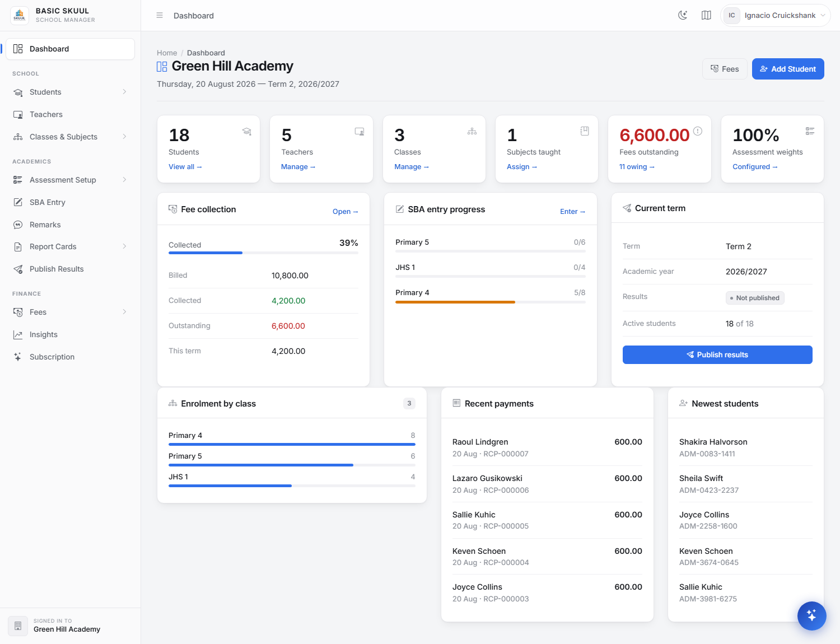Screen dimensions: 840x644
Task: Click the Basic Skuul logo
Action: click(20, 15)
